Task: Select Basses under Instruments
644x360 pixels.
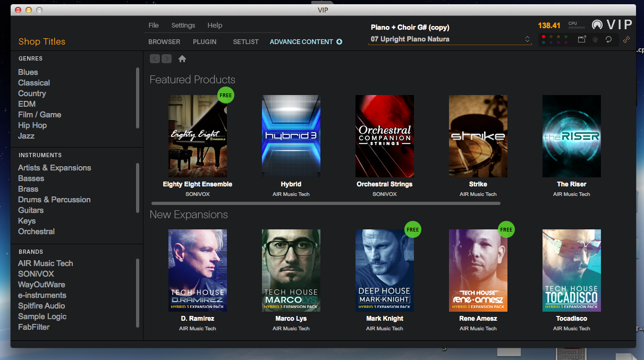Action: [x=31, y=178]
